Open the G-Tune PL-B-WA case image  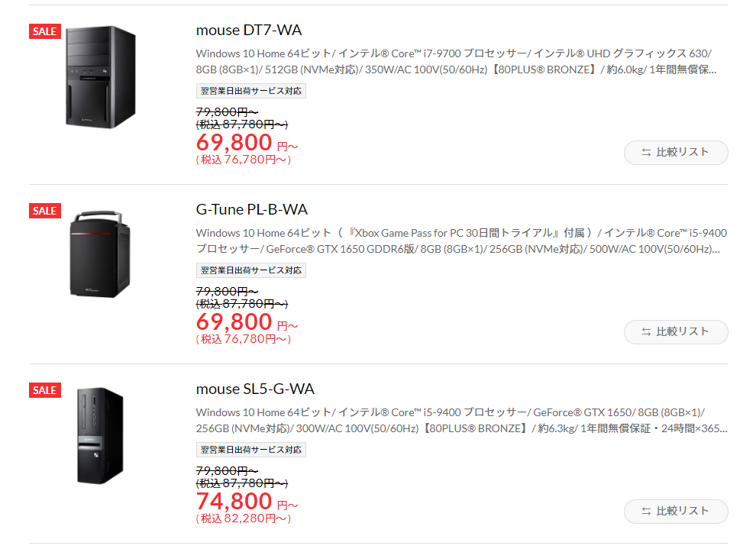[x=100, y=254]
